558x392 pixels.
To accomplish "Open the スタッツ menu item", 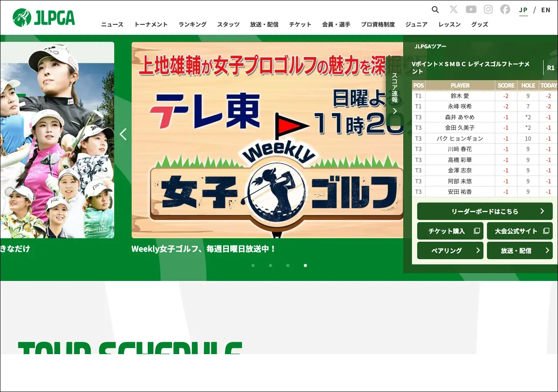I will click(228, 24).
